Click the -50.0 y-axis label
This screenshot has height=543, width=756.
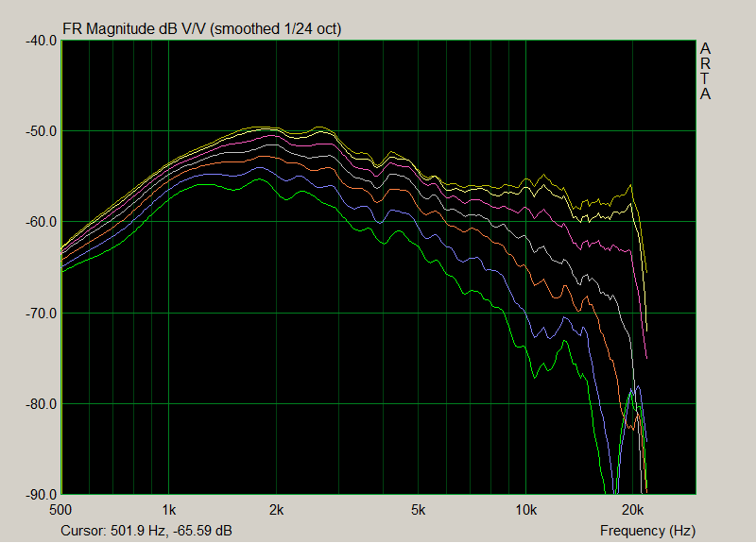point(41,131)
